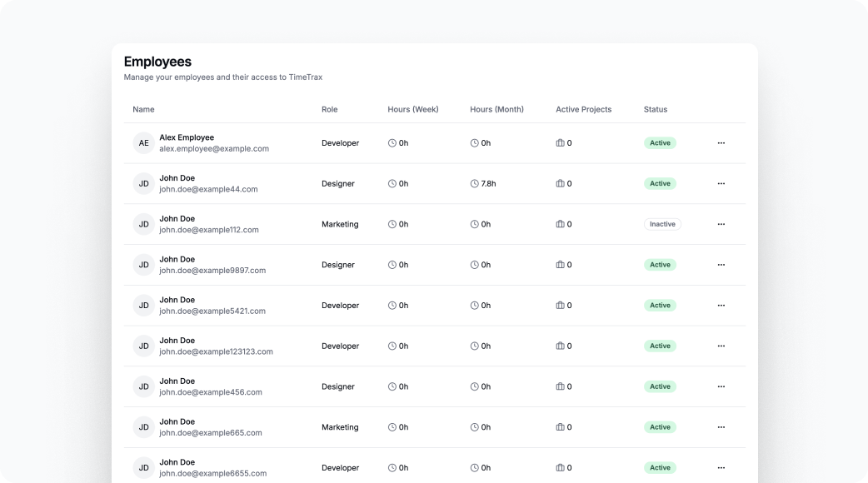The image size is (868, 483).
Task: Click the Name column header
Action: coord(143,110)
